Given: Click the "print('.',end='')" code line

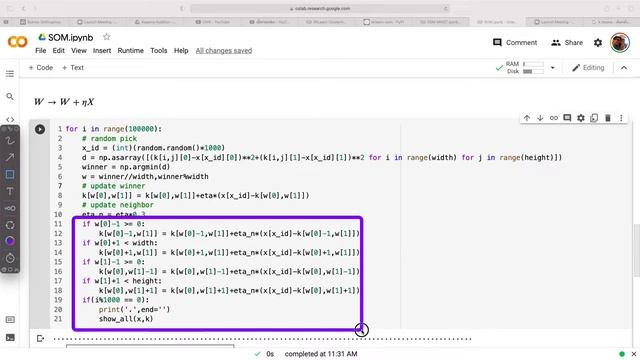Looking at the screenshot, I should pyautogui.click(x=134, y=309).
